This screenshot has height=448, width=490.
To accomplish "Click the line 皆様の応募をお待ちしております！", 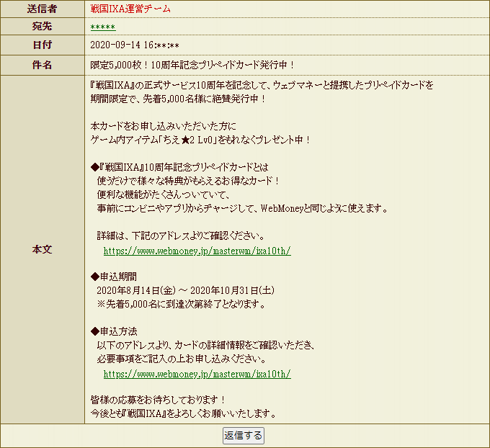I will click(x=158, y=400).
